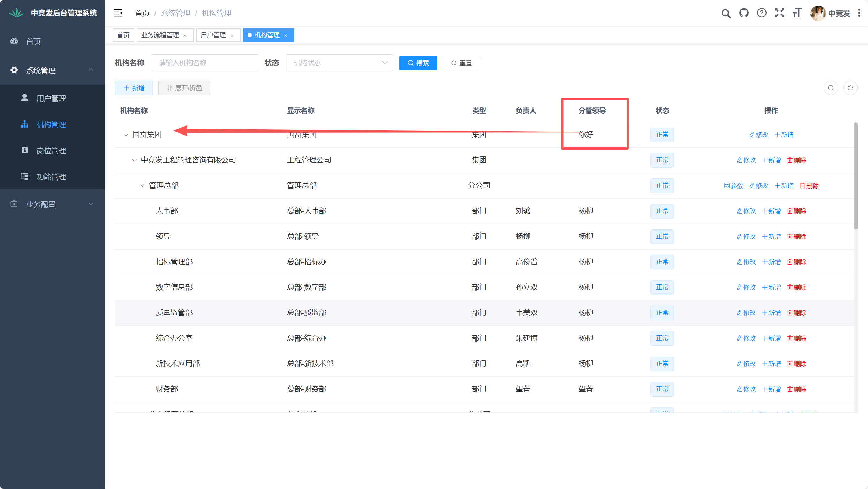This screenshot has width=868, height=489.
Task: Open the 机构状态 status dropdown
Action: click(339, 63)
